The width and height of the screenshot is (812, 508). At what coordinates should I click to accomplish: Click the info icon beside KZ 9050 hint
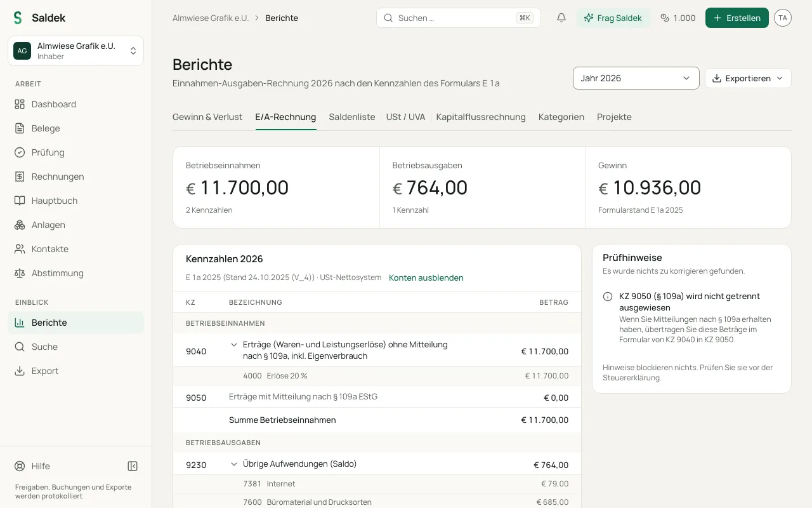pyautogui.click(x=608, y=297)
